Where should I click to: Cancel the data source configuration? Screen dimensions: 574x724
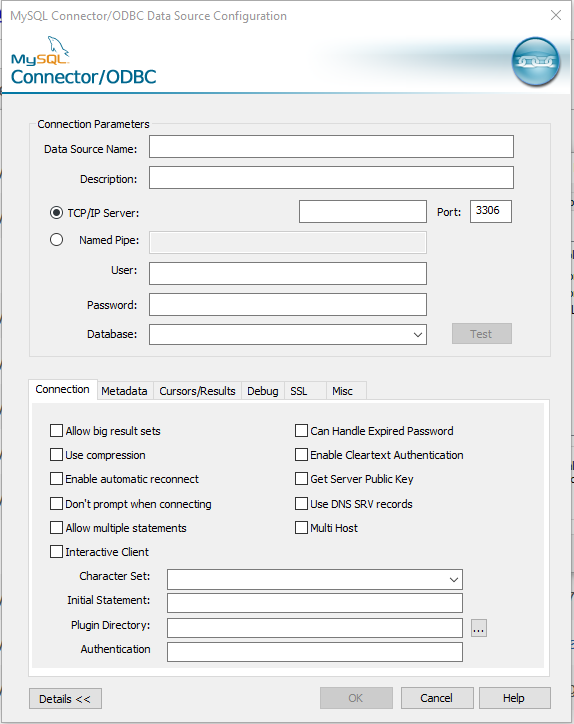(x=437, y=698)
